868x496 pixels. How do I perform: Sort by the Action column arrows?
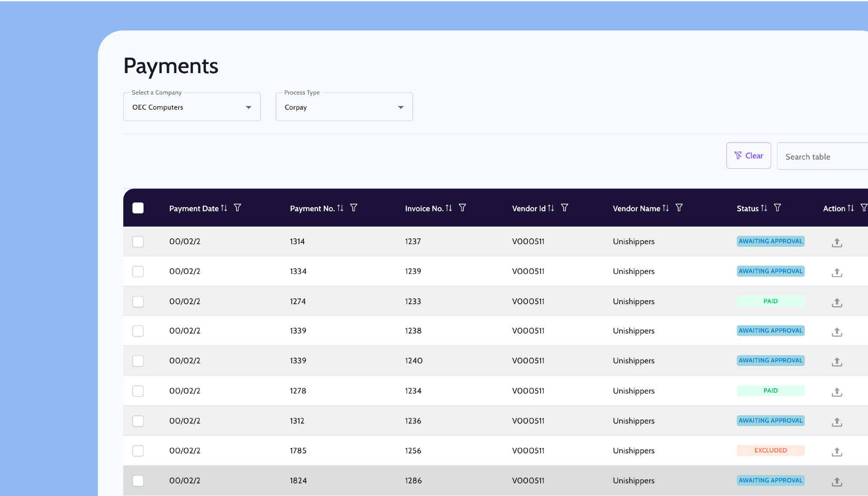(851, 208)
